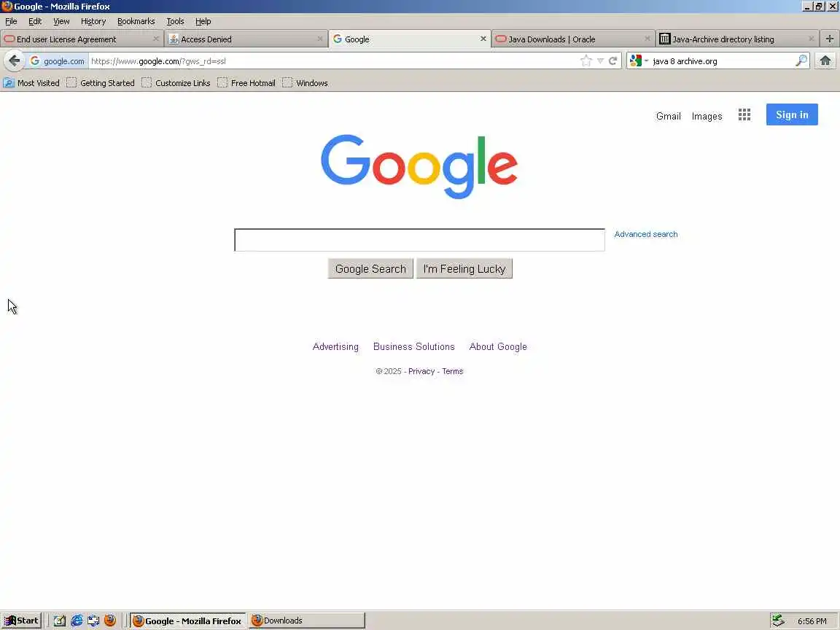Close the End user License Agreement tab
The height and width of the screenshot is (630, 840).
point(156,39)
